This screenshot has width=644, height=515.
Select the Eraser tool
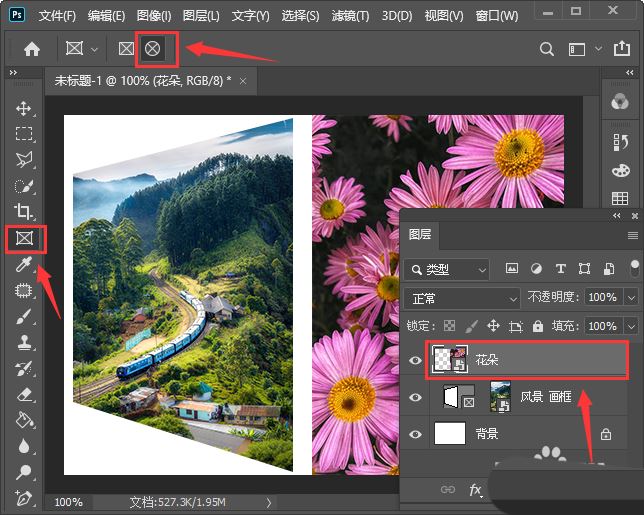click(23, 395)
